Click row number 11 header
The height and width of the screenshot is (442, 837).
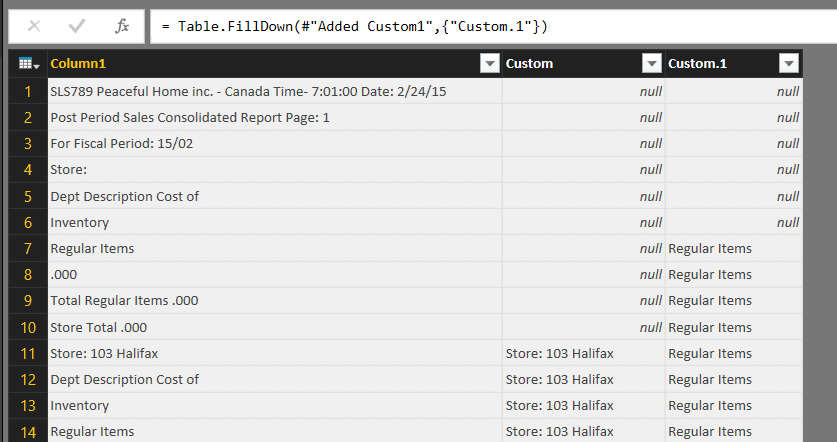click(x=28, y=353)
